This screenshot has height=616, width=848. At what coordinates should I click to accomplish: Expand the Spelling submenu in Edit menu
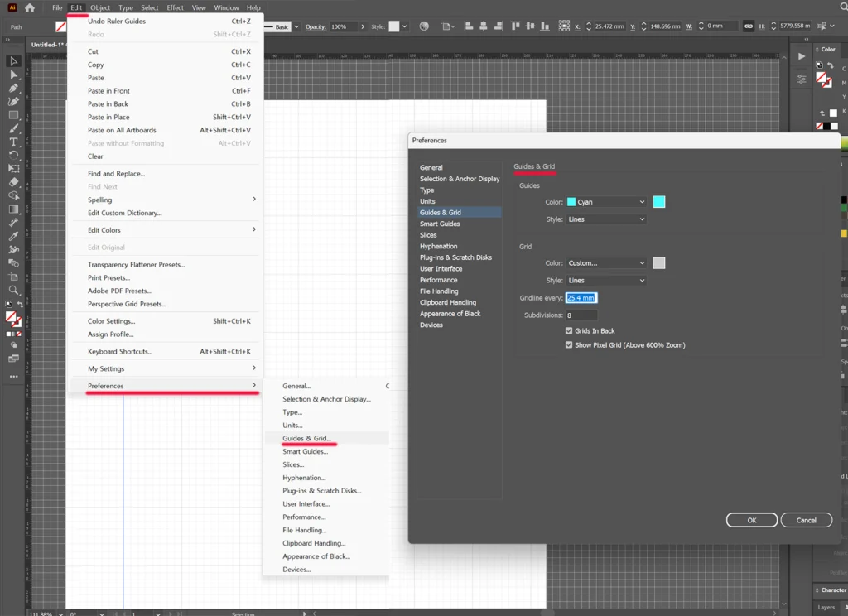point(165,200)
